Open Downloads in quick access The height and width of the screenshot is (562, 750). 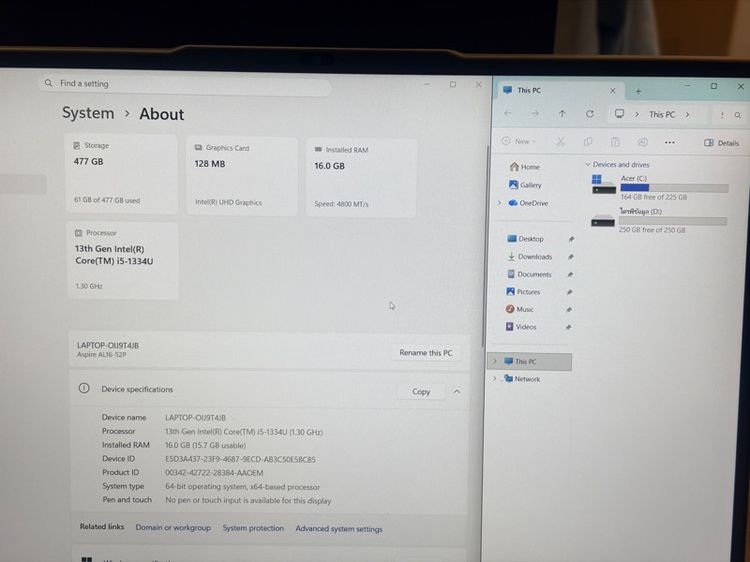pos(529,256)
